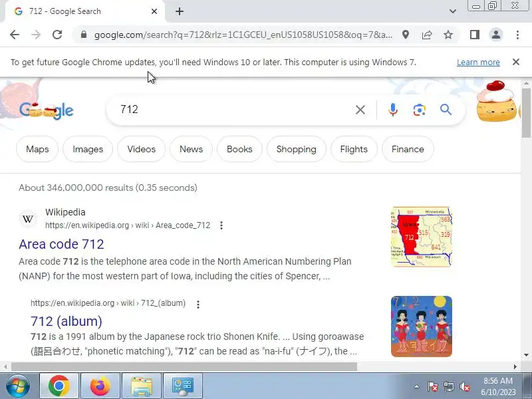Show Books results
The width and height of the screenshot is (532, 399).
[239, 149]
